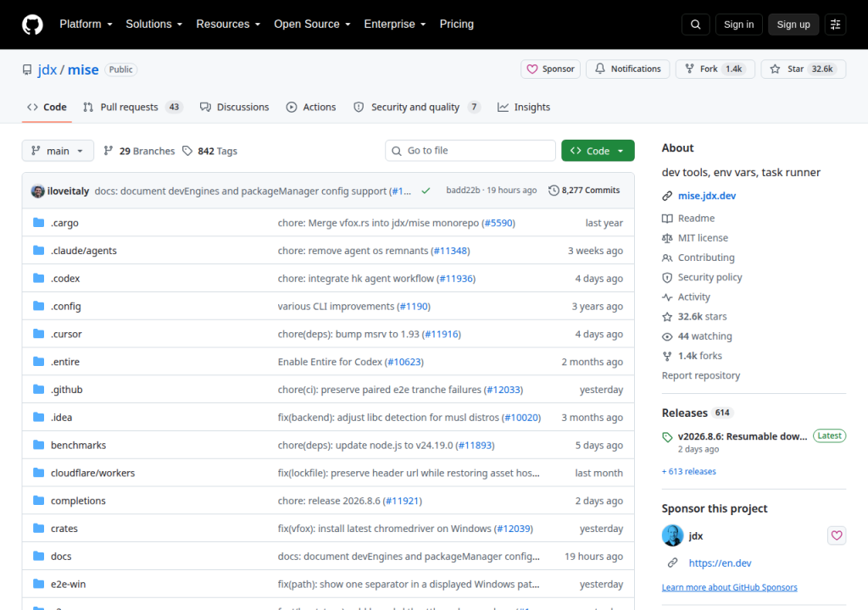
Task: Switch to the Pull requests tab
Action: (x=132, y=108)
